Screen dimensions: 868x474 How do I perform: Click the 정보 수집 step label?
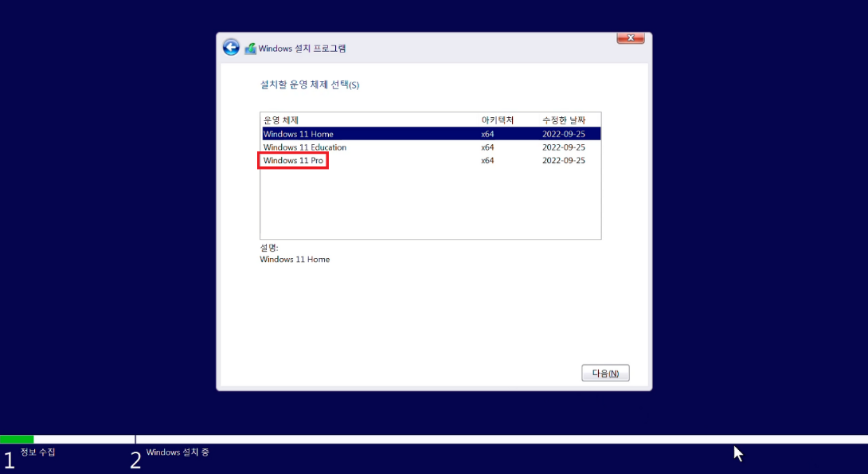(37, 452)
